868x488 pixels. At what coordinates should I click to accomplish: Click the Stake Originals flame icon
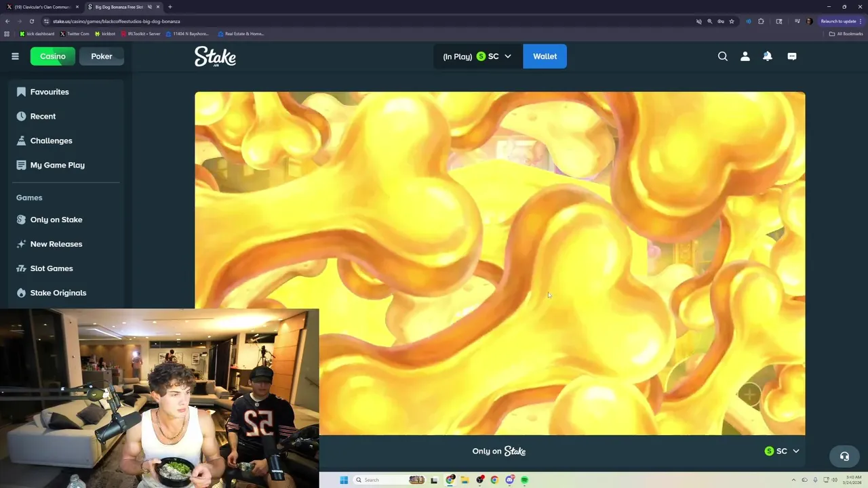click(21, 293)
